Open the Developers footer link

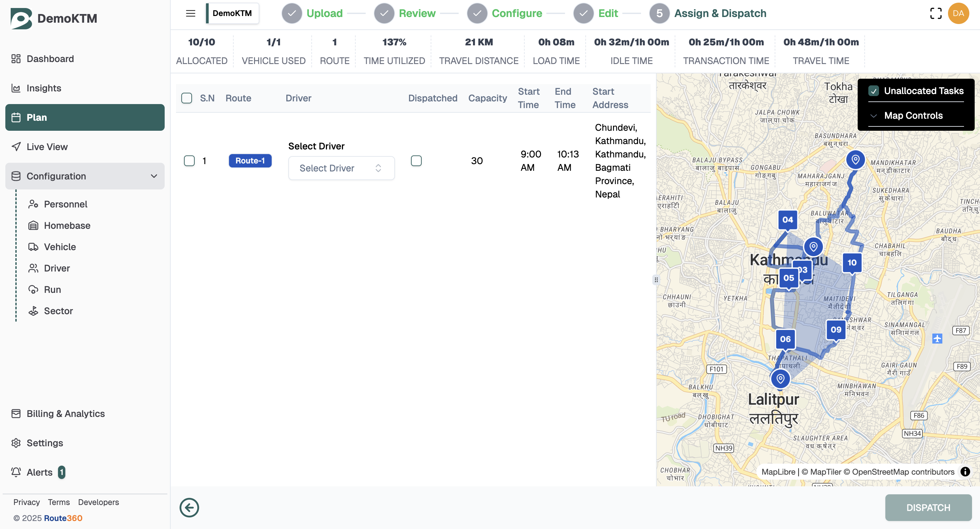coord(98,502)
